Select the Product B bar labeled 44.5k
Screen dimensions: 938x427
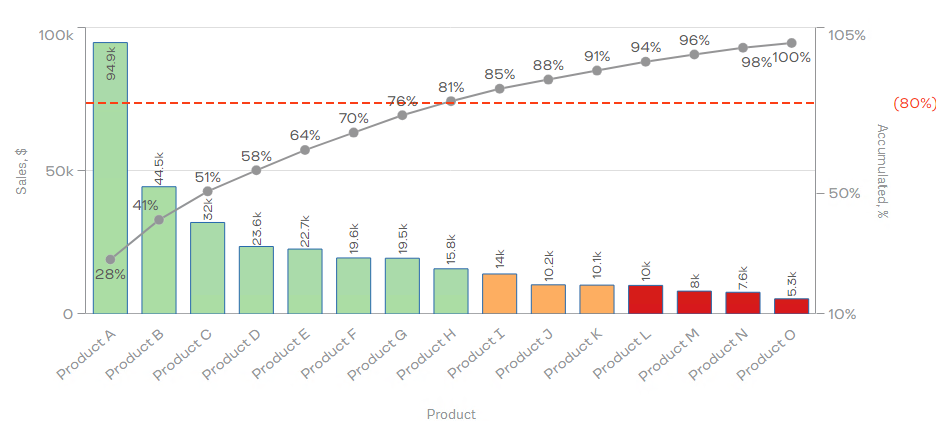pos(159,250)
